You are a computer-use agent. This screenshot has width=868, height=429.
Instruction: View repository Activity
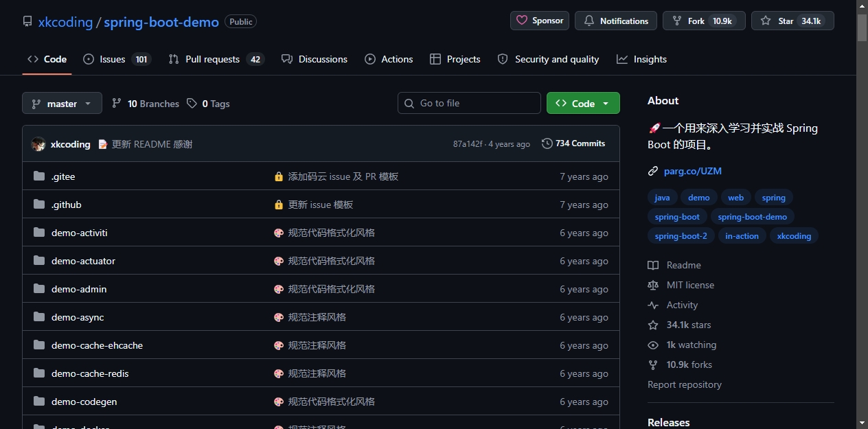pyautogui.click(x=673, y=305)
